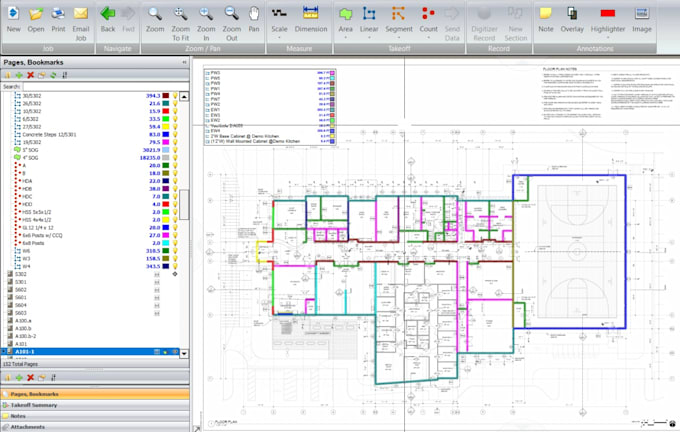Click the folder icon in Pages toolbar
Image resolution: width=680 pixels, height=432 pixels.
pos(42,75)
